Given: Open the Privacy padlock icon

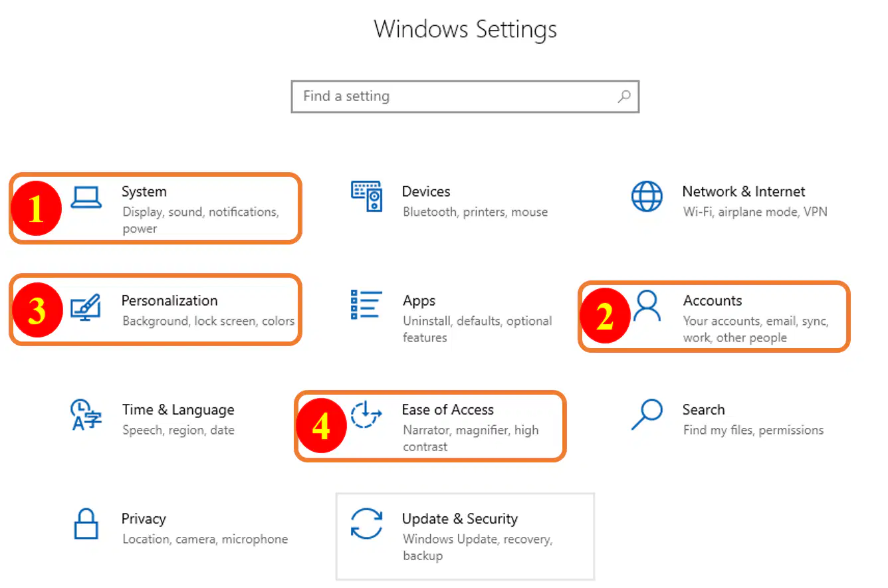Looking at the screenshot, I should coord(86,524).
